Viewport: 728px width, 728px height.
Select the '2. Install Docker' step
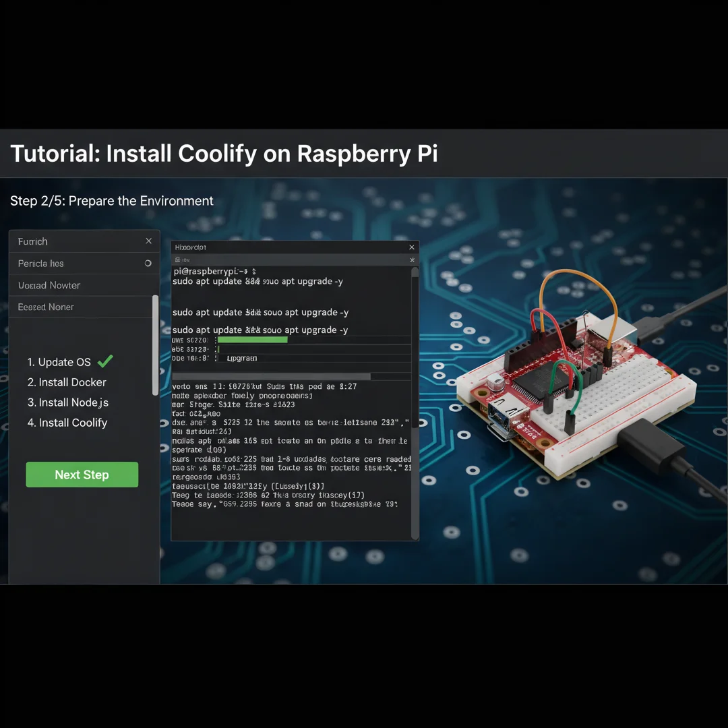67,382
